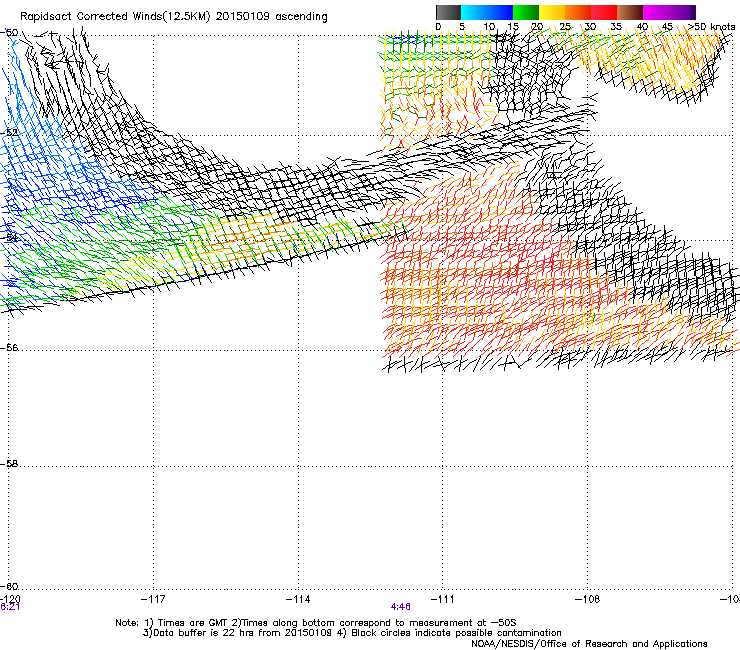Click the '>50 knots' legend label
740x650 pixels.
click(x=711, y=27)
